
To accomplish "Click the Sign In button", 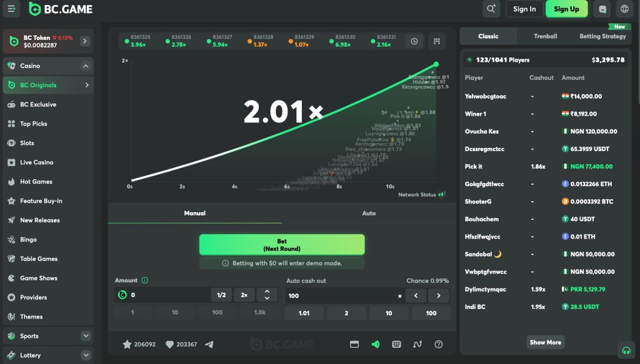I will [524, 9].
